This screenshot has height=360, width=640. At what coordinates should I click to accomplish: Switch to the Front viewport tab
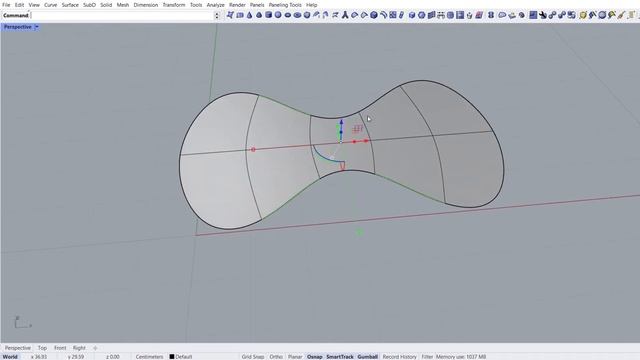coord(60,348)
